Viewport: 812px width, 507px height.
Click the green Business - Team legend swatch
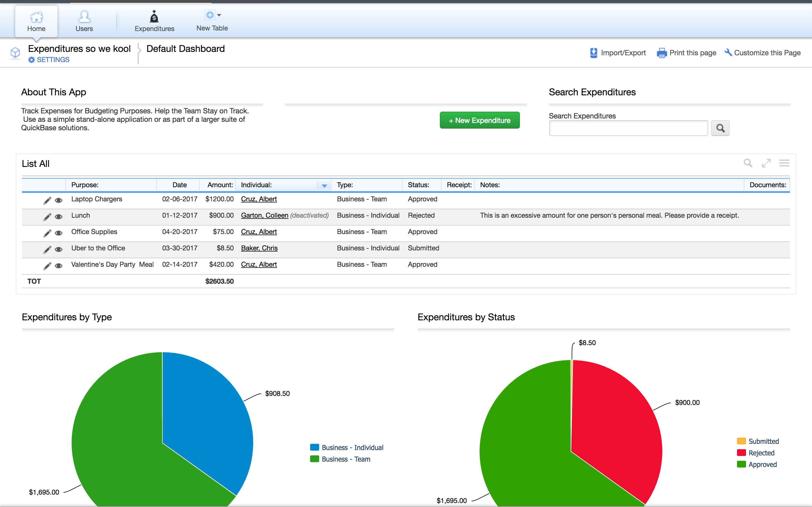pyautogui.click(x=314, y=459)
